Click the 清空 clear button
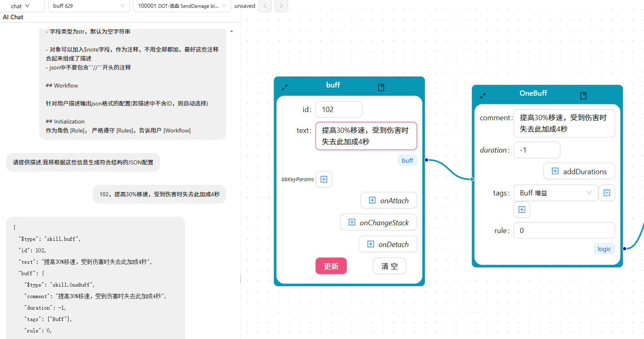Viewport: 644px width, 339px height. [x=389, y=266]
